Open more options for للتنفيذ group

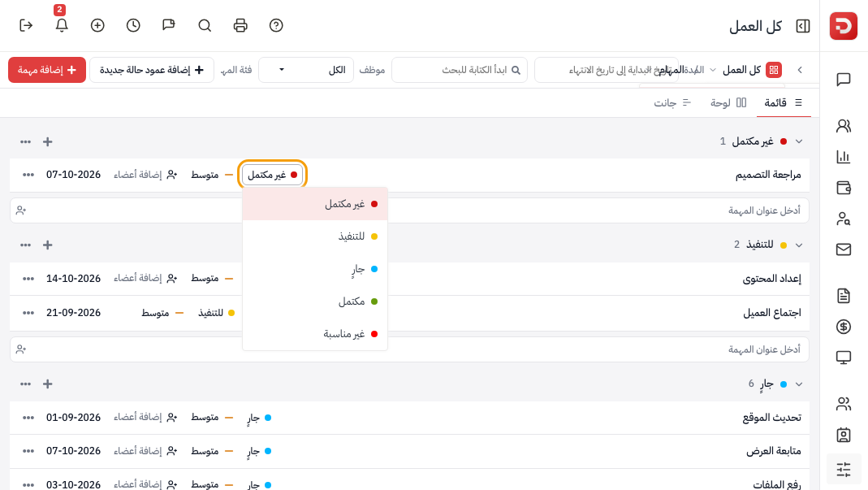pyautogui.click(x=25, y=245)
